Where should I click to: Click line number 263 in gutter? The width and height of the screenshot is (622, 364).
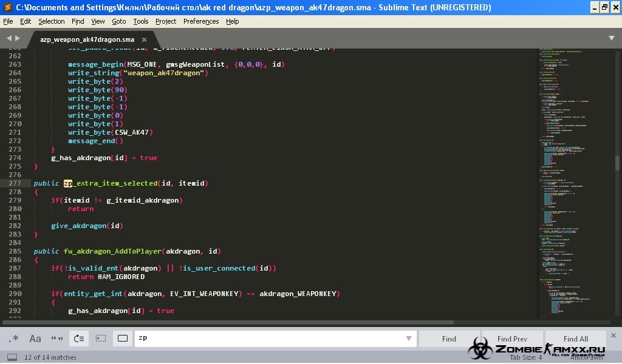[15, 64]
